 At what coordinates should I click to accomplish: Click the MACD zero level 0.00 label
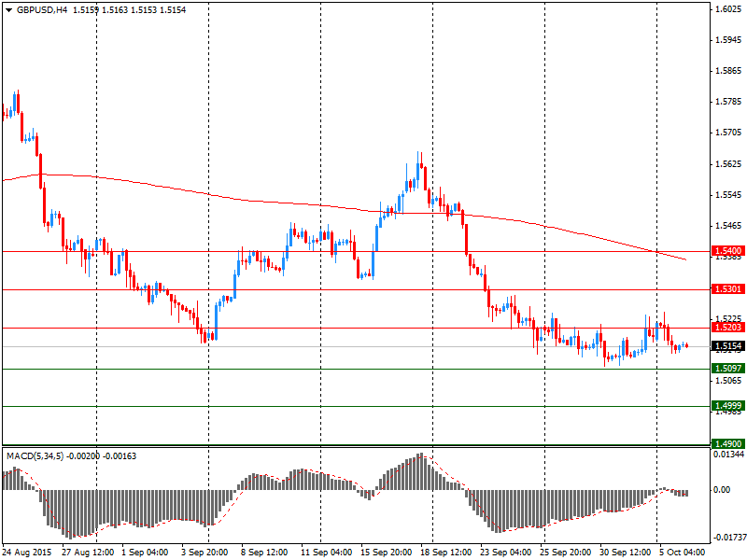coord(722,489)
